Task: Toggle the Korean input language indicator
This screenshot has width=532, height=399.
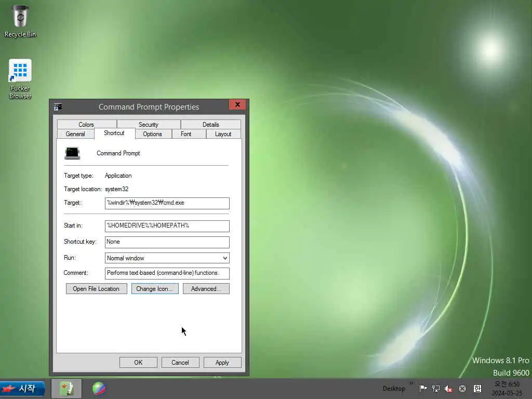Action: [x=477, y=389]
